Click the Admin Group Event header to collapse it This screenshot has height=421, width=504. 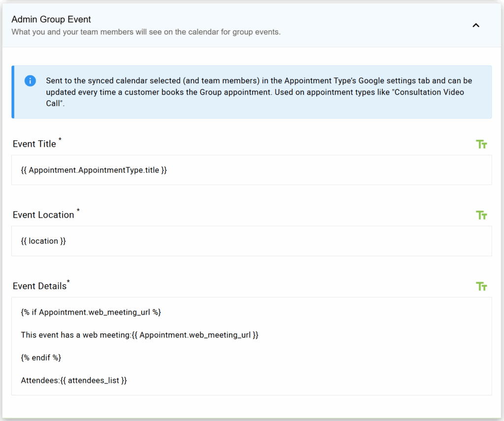coord(51,19)
